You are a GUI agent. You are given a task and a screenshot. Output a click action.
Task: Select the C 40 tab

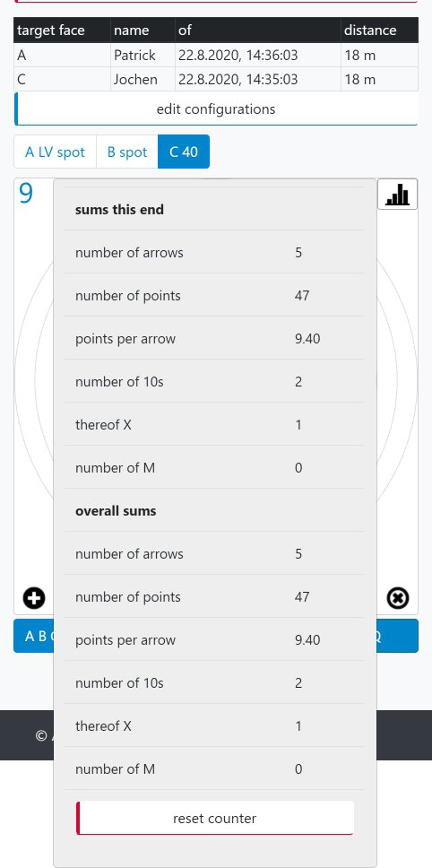(x=184, y=152)
